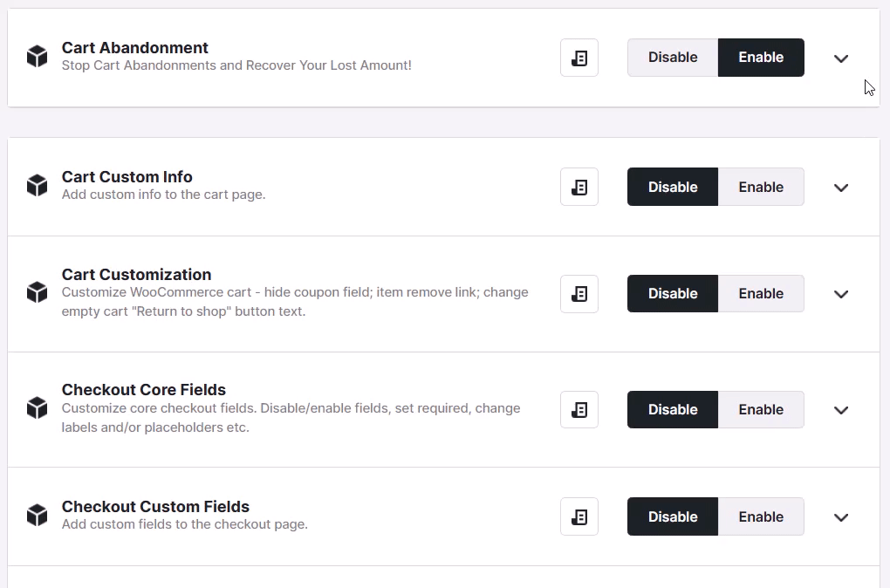Viewport: 890px width, 588px height.
Task: Enable the Checkout Custom Fields module
Action: tap(761, 516)
